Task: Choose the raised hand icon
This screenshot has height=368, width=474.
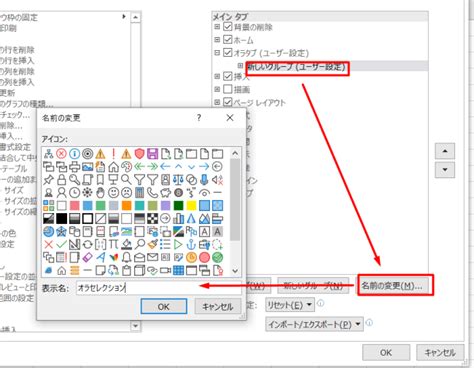Action: click(100, 192)
